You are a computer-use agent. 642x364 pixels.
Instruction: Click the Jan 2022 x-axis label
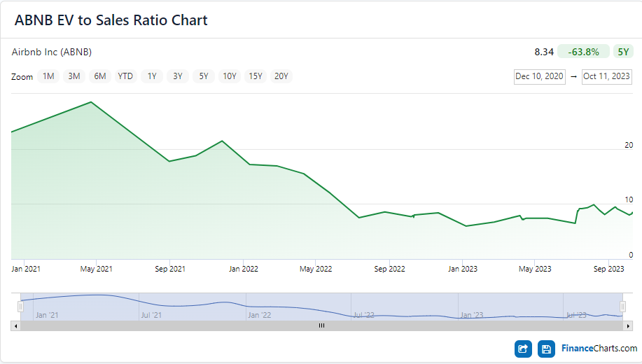click(x=244, y=269)
